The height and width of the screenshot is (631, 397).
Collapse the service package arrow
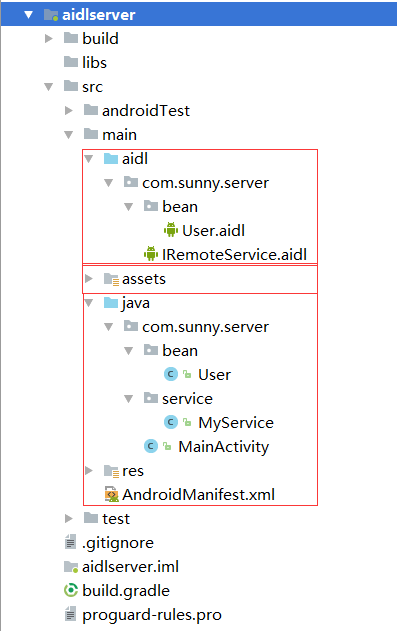(x=129, y=399)
